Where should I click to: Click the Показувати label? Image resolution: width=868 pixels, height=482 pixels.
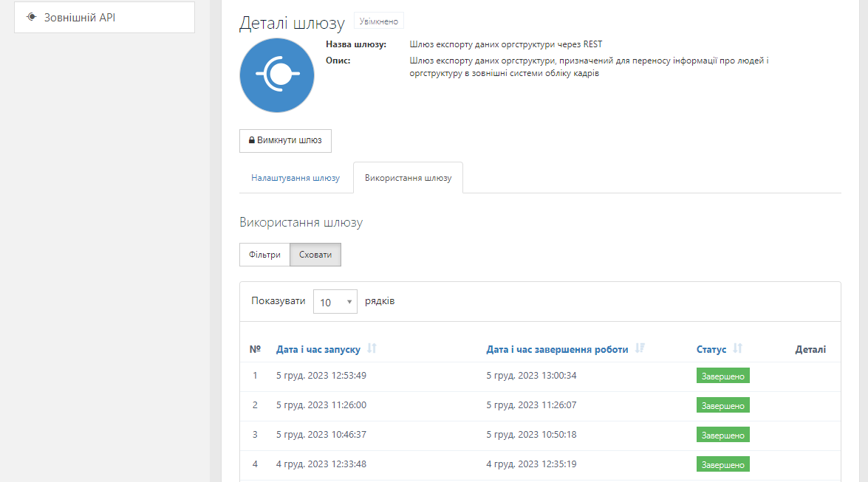(x=278, y=301)
